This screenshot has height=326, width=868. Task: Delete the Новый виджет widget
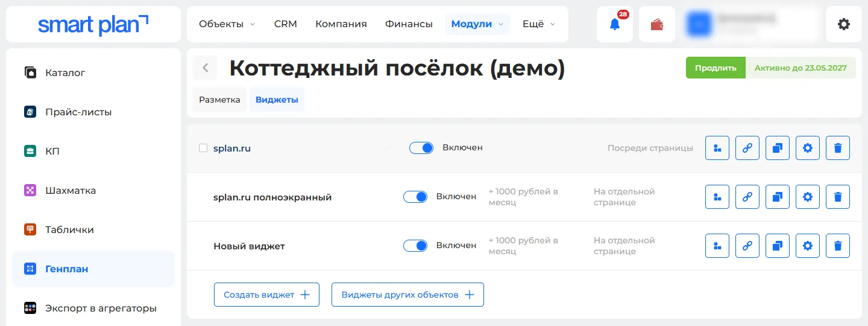[838, 246]
